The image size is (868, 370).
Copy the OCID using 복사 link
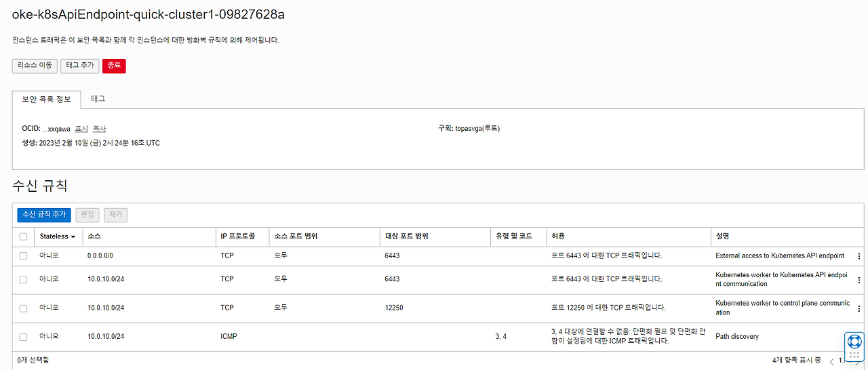coord(100,129)
